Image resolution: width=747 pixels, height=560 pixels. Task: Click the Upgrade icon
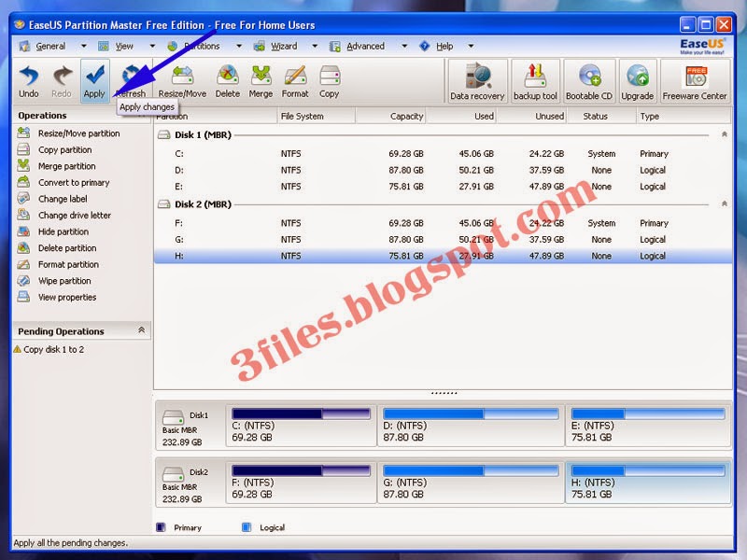click(638, 81)
